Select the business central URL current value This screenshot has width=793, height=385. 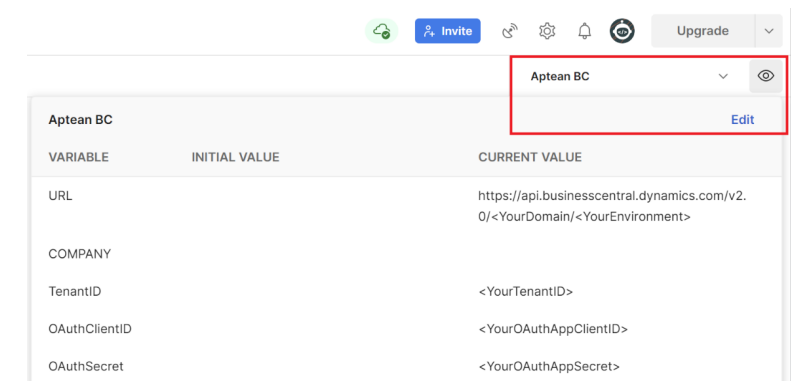point(612,206)
